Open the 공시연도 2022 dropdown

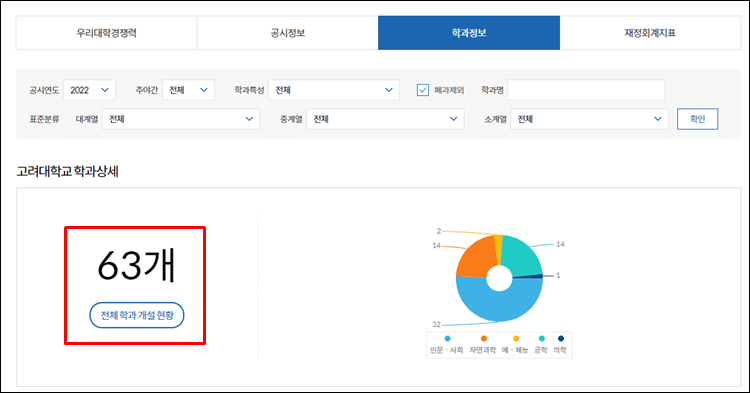[x=89, y=90]
